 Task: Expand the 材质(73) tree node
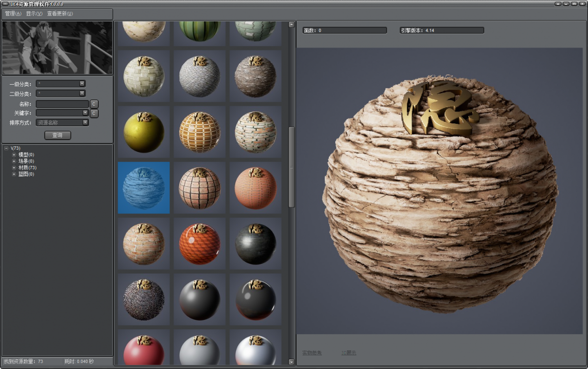tap(14, 167)
